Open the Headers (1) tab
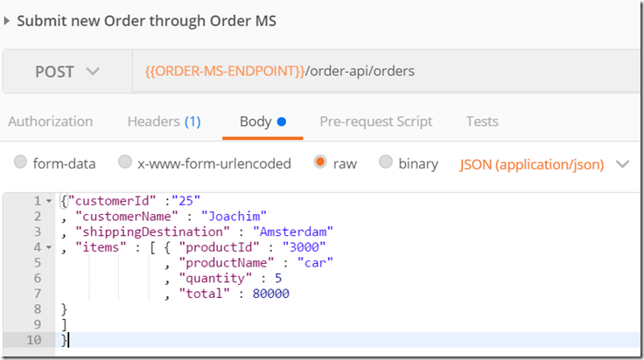Screen dimensions: 644x360 coord(164,121)
